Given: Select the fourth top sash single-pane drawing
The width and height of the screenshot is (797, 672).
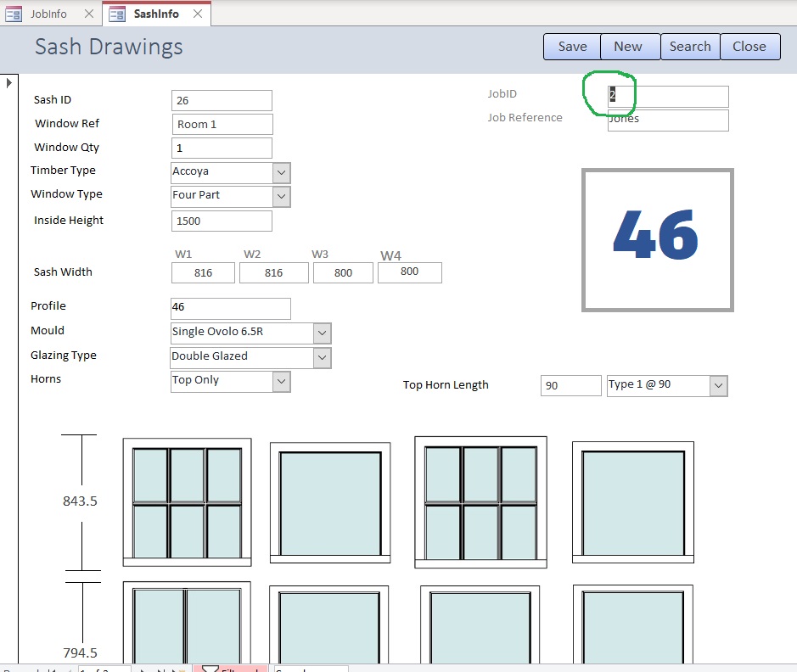Looking at the screenshot, I should pos(633,502).
